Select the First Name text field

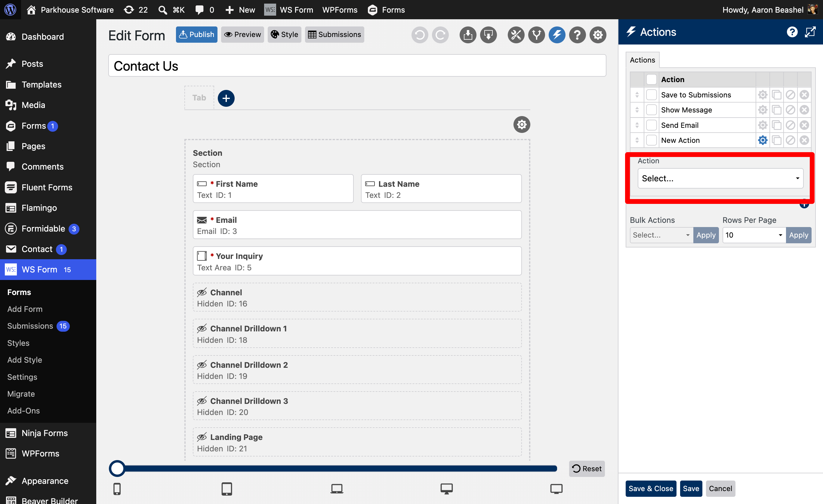273,189
